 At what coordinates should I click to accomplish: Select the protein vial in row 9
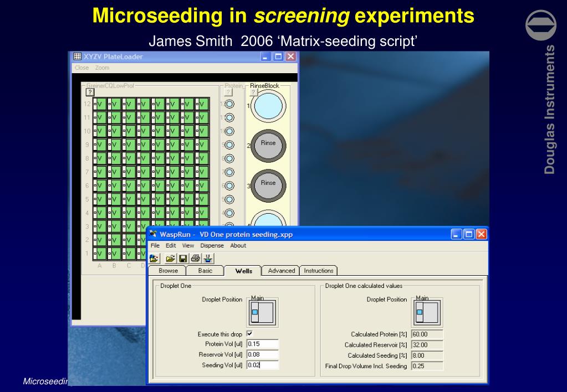[x=229, y=145]
